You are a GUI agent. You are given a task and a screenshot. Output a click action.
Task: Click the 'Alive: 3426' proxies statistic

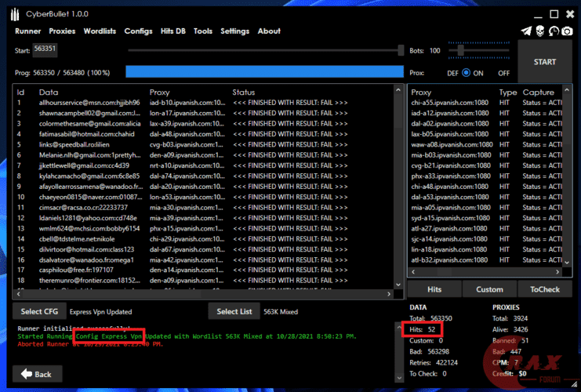(510, 329)
